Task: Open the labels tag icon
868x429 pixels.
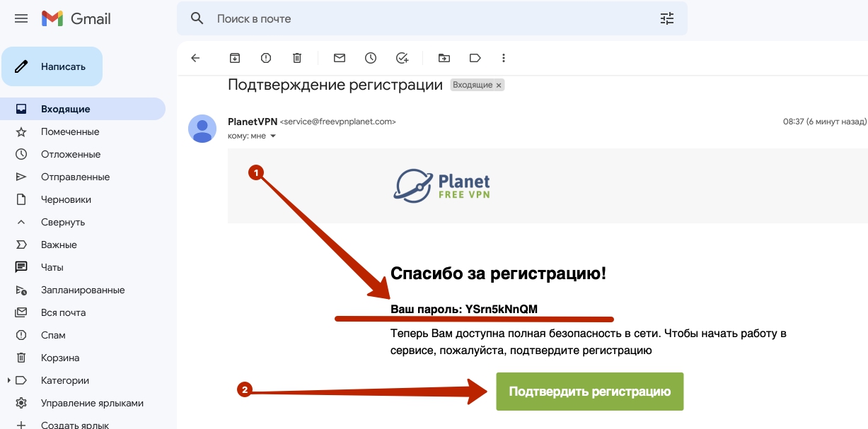Action: point(475,58)
